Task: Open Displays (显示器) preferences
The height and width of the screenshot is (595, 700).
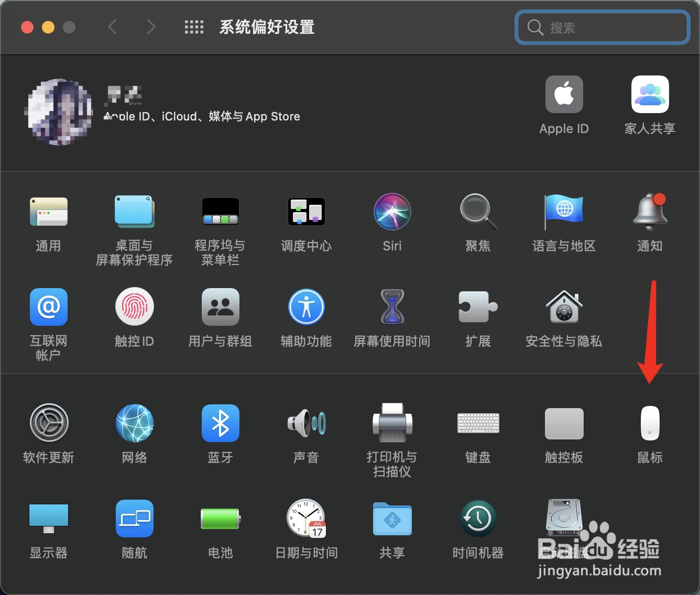Action: click(48, 519)
